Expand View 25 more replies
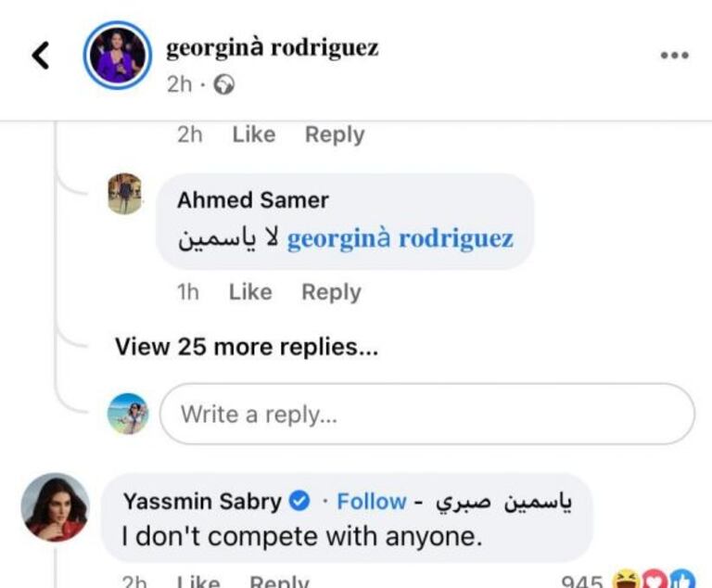The width and height of the screenshot is (712, 588). [247, 347]
